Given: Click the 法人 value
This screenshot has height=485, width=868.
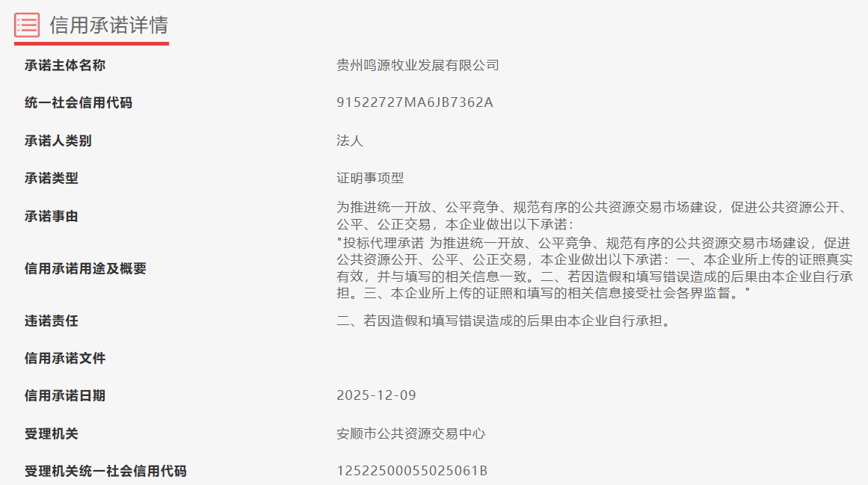Looking at the screenshot, I should tap(350, 140).
